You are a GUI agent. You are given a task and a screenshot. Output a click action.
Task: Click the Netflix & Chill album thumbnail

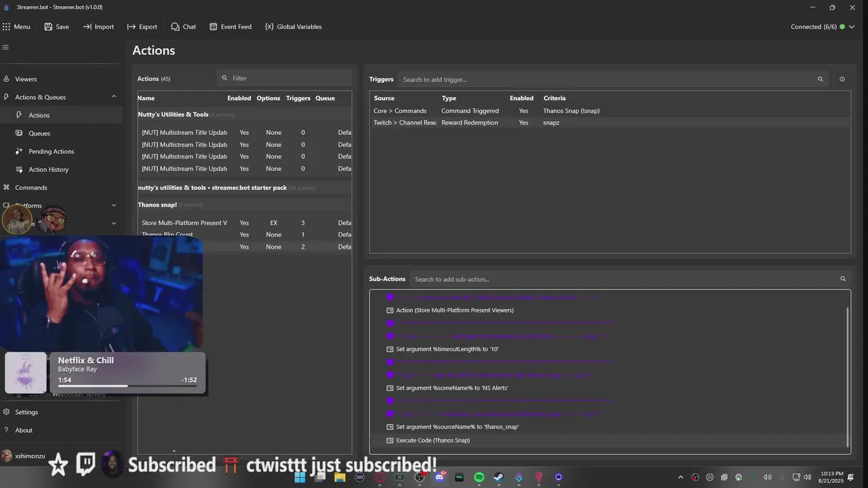coord(26,373)
